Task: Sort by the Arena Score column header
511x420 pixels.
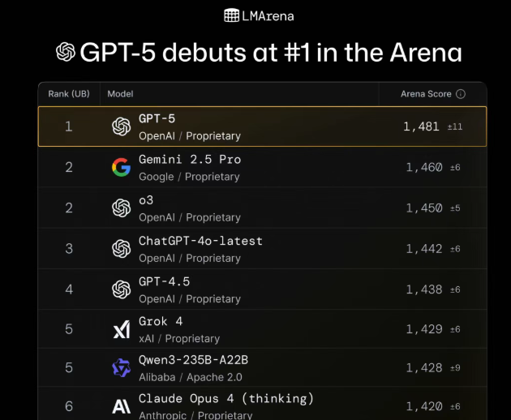Action: click(x=425, y=94)
